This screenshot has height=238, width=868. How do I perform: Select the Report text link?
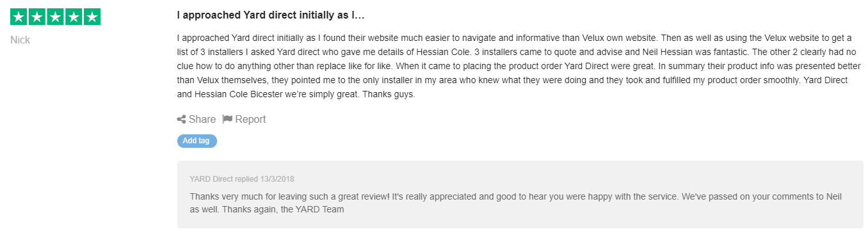250,119
